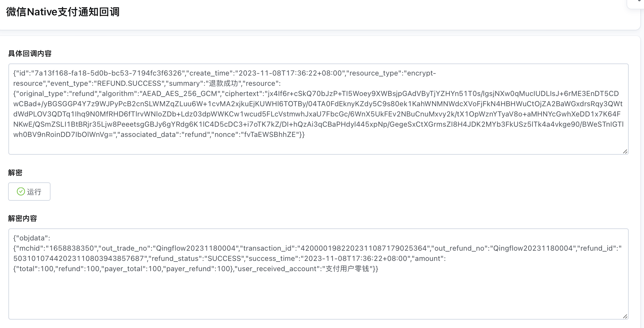Run decryption with the 运行 button

29,191
